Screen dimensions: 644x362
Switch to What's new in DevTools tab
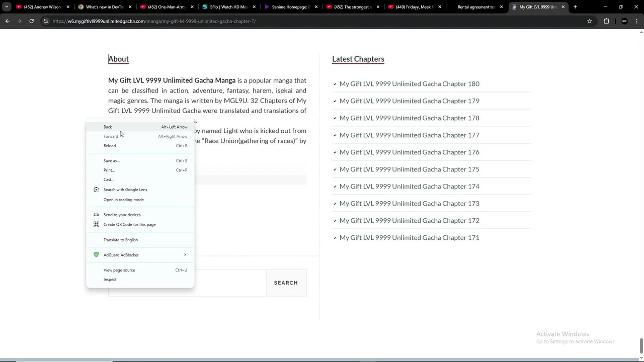coord(105,7)
